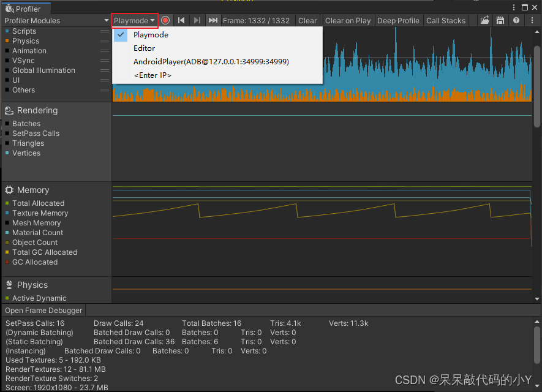Click the Profiler tab stopwatch icon
The height and width of the screenshot is (392, 542).
(x=9, y=9)
